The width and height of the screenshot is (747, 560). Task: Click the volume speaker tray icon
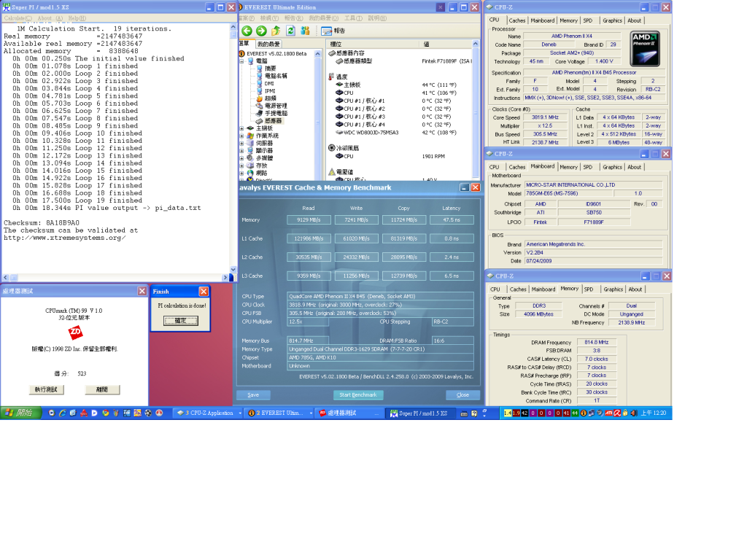click(x=633, y=413)
